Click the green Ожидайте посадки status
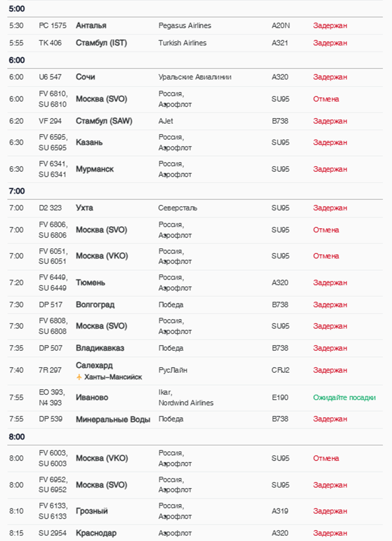This screenshot has width=392, height=541. pos(344,397)
